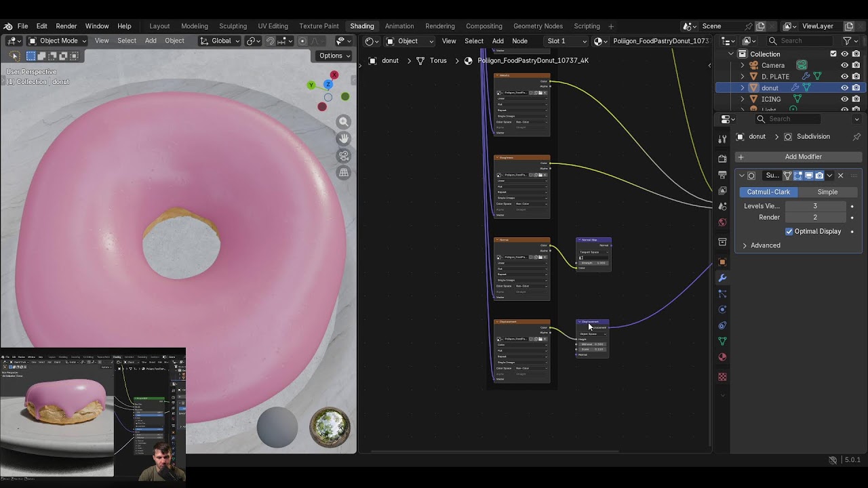Open the File menu

pos(22,26)
